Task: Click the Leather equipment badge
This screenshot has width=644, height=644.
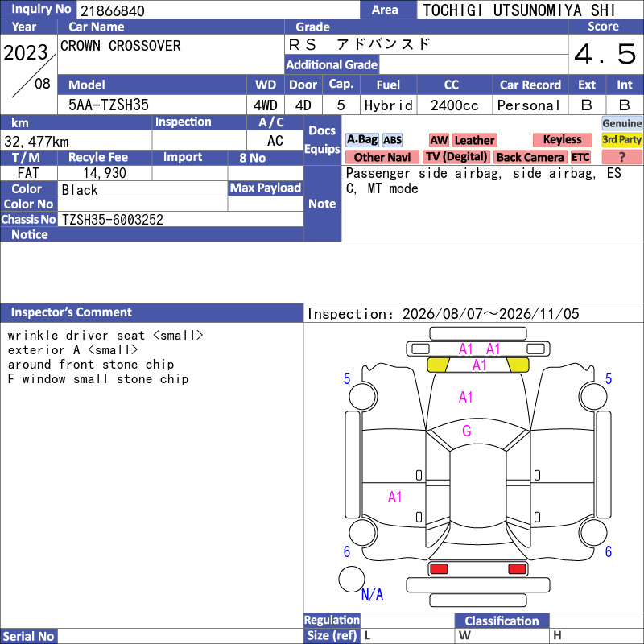Action: (474, 140)
